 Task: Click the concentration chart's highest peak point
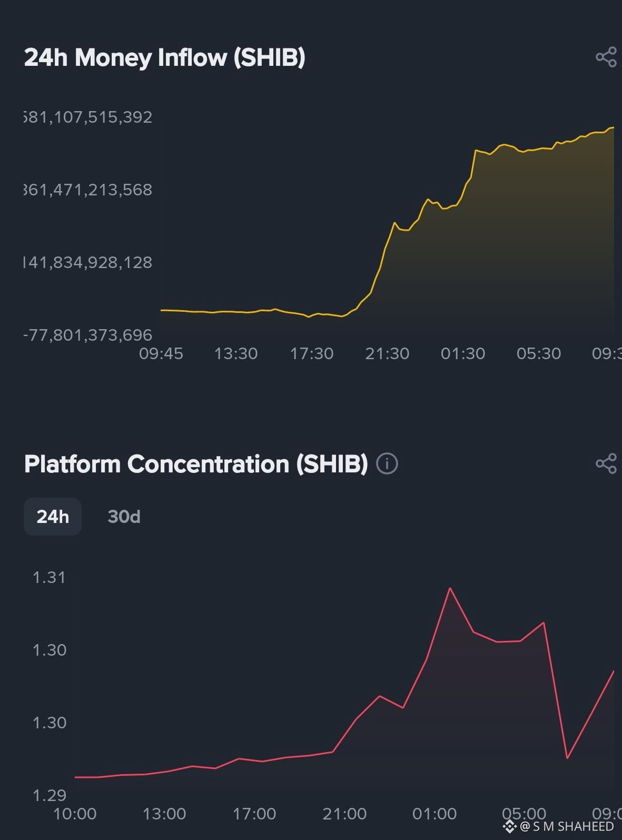450,588
